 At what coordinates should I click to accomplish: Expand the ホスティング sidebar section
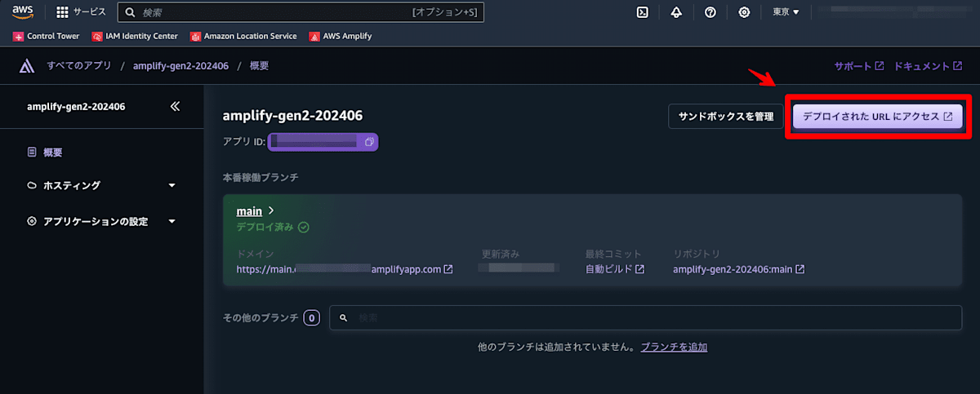click(x=102, y=185)
